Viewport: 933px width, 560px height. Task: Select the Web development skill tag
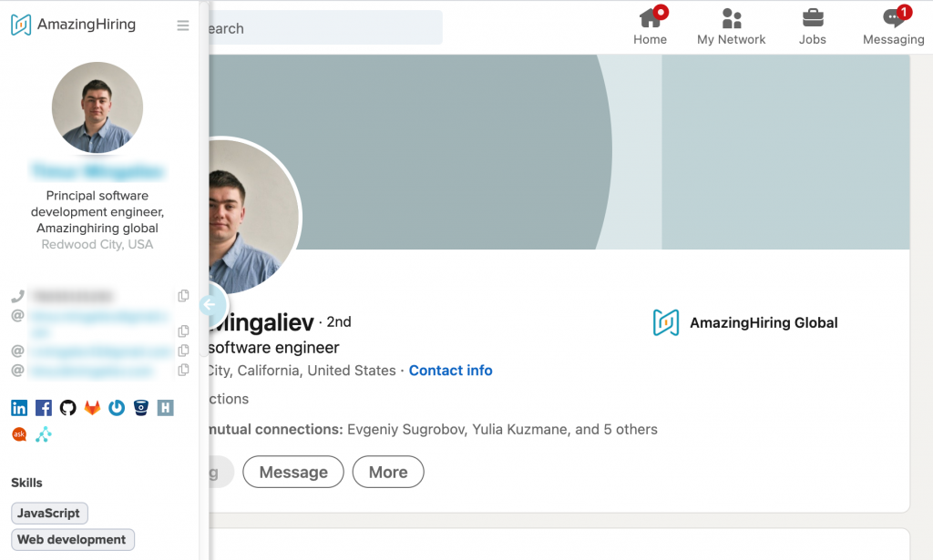pos(73,540)
